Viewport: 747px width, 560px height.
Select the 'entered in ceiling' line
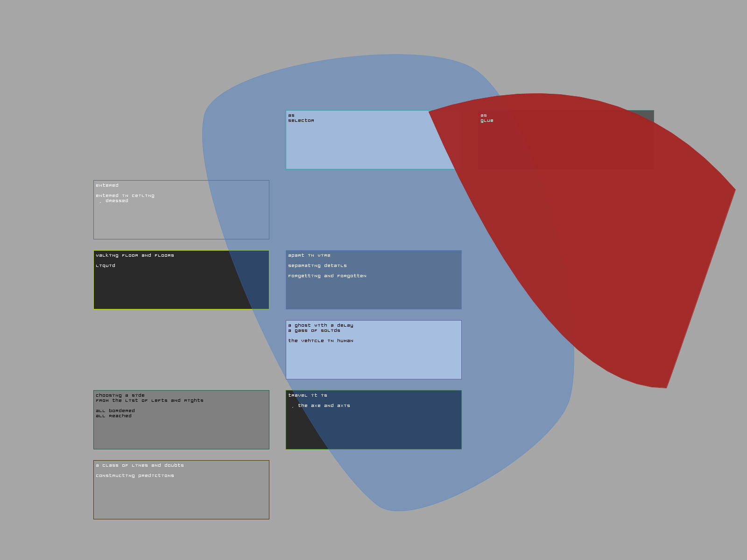tap(125, 196)
